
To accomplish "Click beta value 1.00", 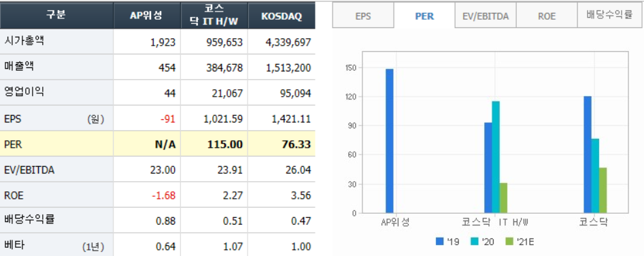I will pyautogui.click(x=301, y=246).
